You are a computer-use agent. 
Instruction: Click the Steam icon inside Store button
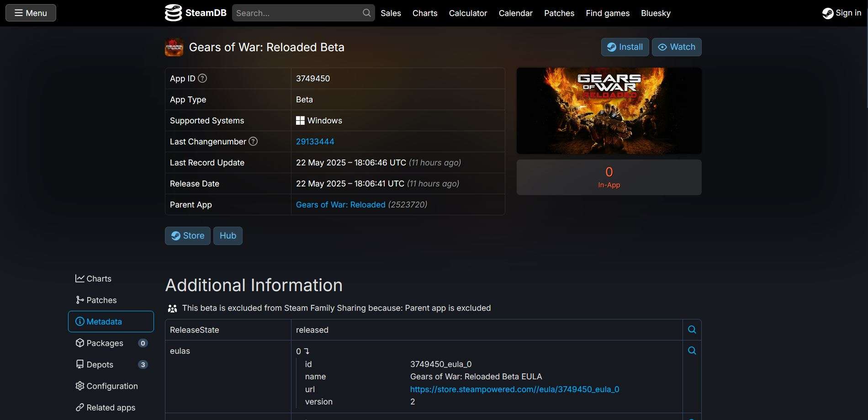pos(176,236)
